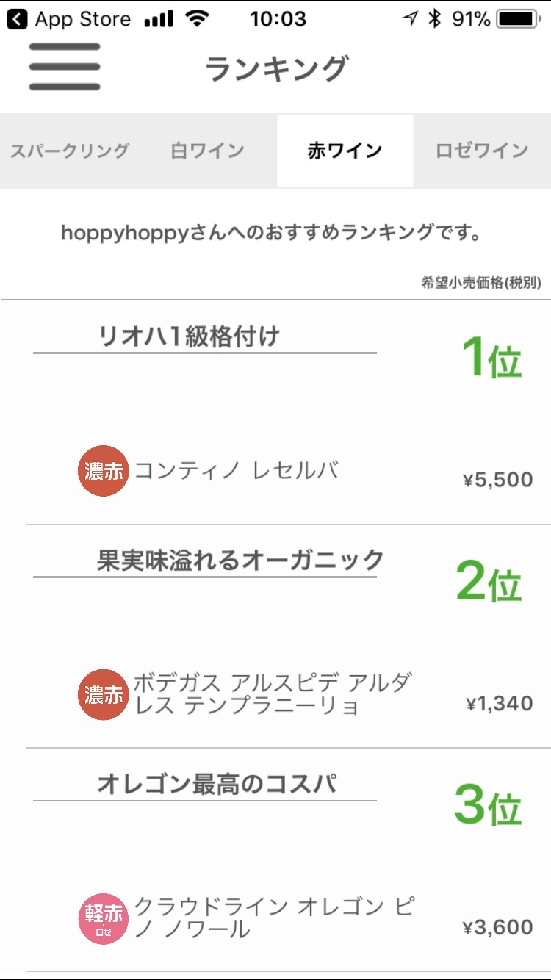Tap the オレゴン最高のコスパ heading
551x980 pixels.
(217, 783)
